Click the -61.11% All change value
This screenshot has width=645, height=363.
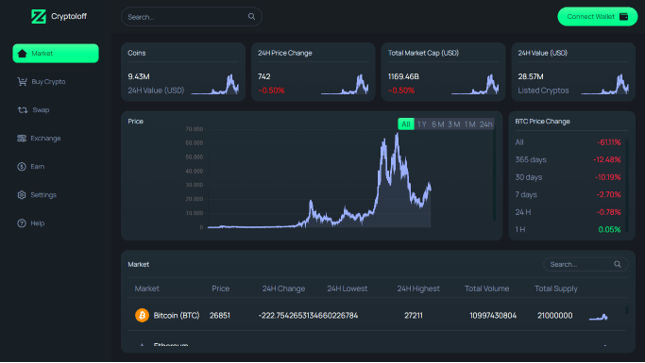pyautogui.click(x=609, y=142)
